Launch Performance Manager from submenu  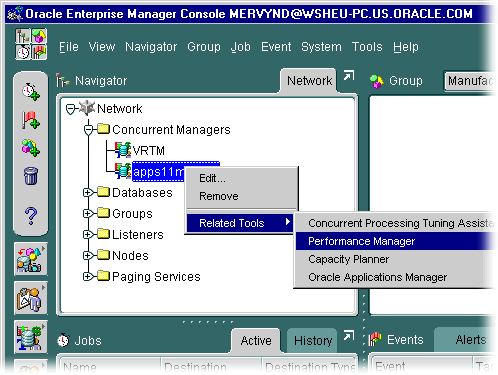(396, 241)
